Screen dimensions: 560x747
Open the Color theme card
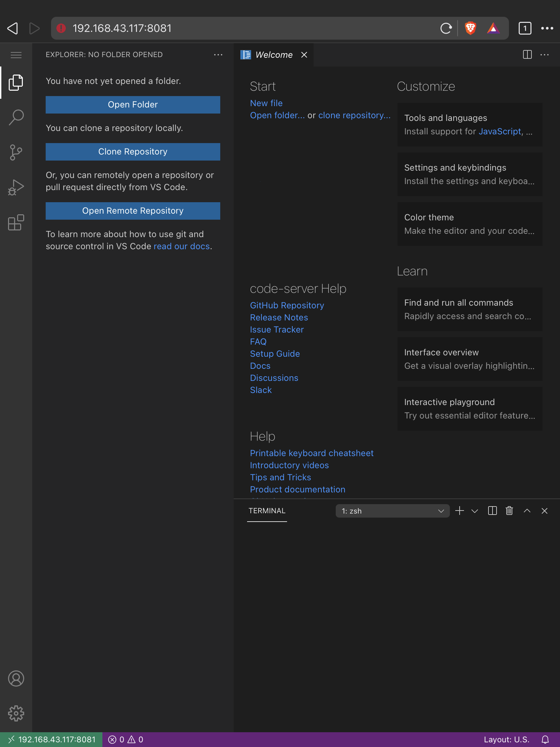pos(470,224)
